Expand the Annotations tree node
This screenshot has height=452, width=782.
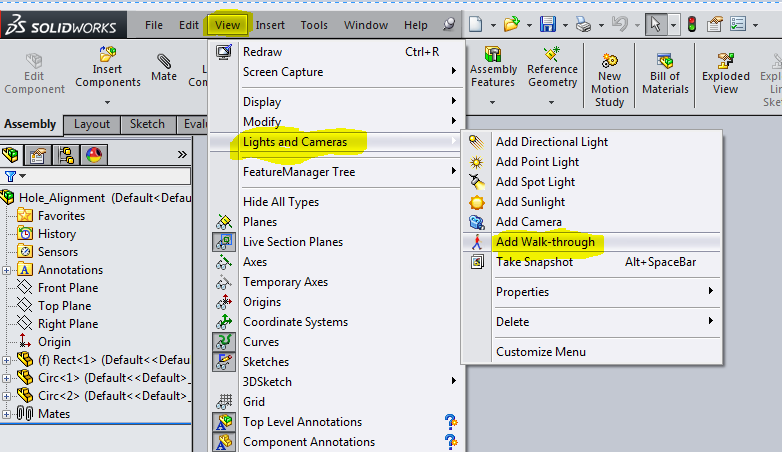pos(8,270)
